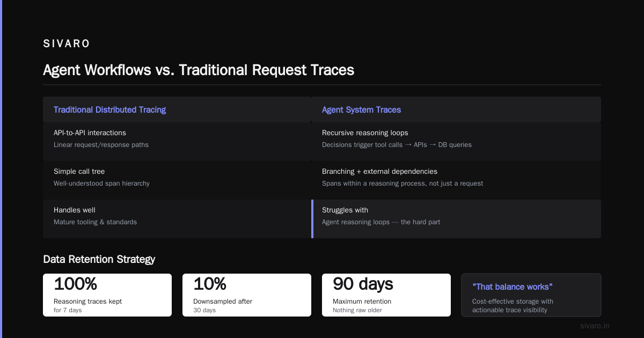Select 'Handles well' heading
This screenshot has width=644, height=338.
(x=75, y=210)
